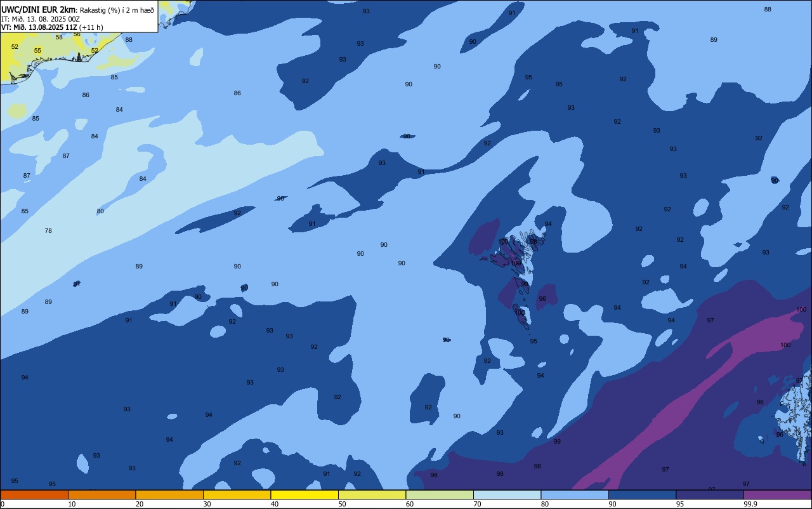Click the 10–20 orange legend swatch
The height and width of the screenshot is (509, 812).
point(101,494)
